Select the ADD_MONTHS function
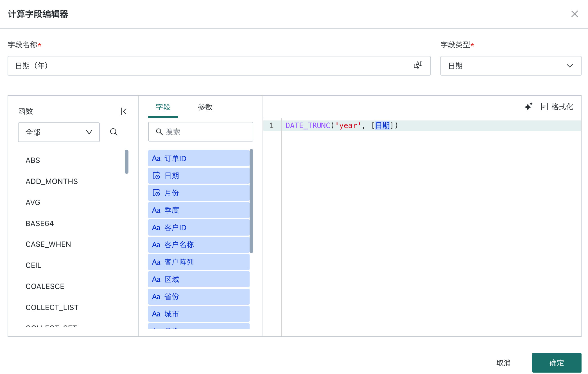The height and width of the screenshot is (374, 588). pos(52,181)
